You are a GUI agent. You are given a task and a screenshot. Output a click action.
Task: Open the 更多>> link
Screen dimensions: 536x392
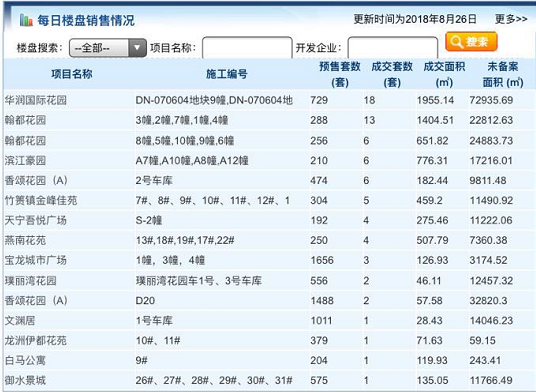[x=511, y=19]
